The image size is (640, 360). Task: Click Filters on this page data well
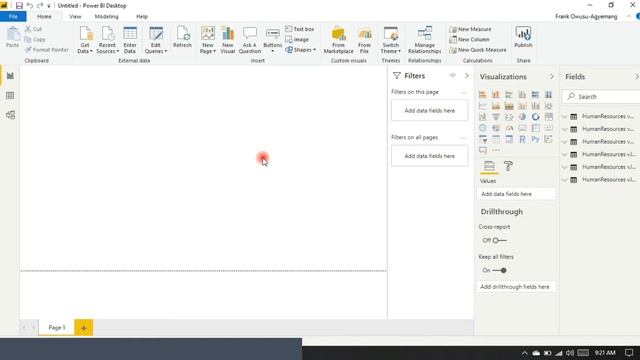click(429, 111)
